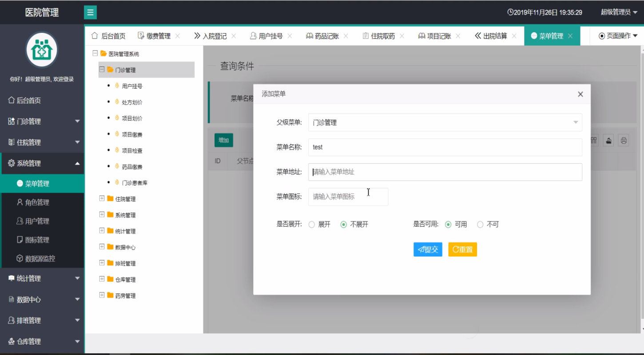The image size is (644, 355).
Task: Open the 父级菜单 dropdown
Action: (x=445, y=122)
